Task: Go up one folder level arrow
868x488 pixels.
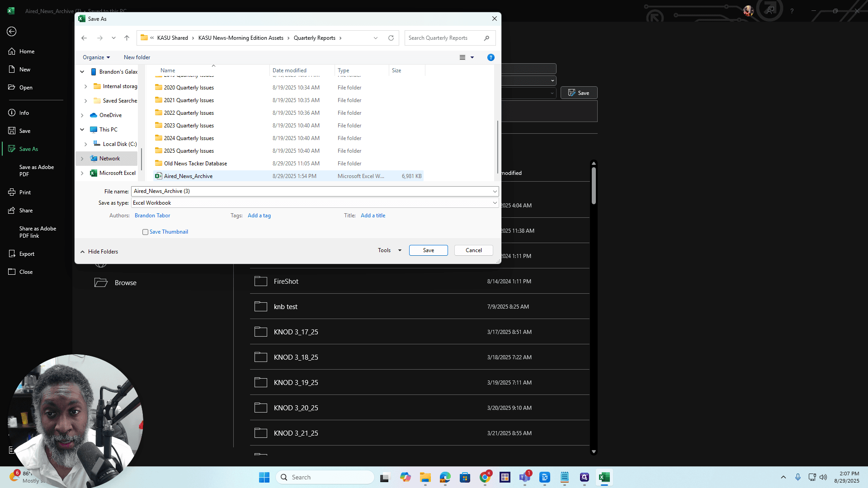Action: pos(127,38)
